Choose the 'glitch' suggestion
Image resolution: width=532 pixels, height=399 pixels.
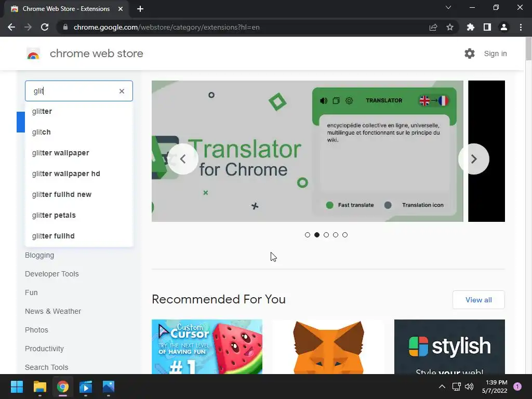coord(79,132)
